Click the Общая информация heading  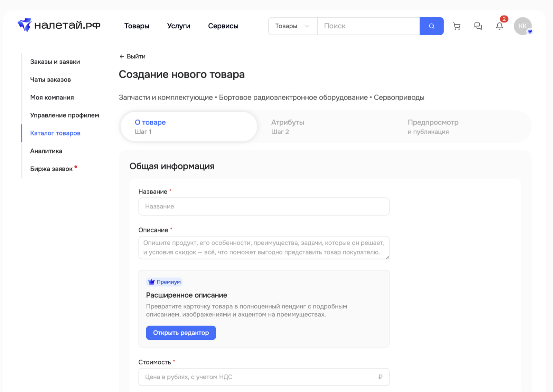pos(172,166)
